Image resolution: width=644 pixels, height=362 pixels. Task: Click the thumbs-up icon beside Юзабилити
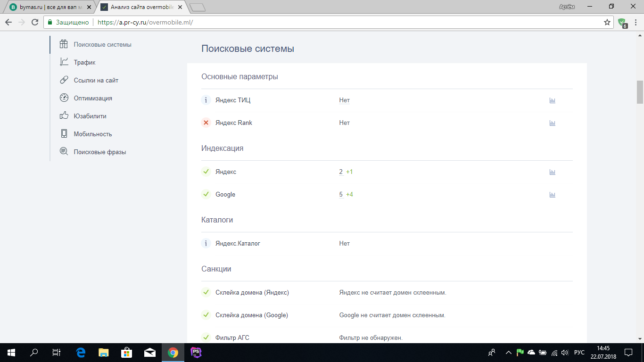[64, 116]
